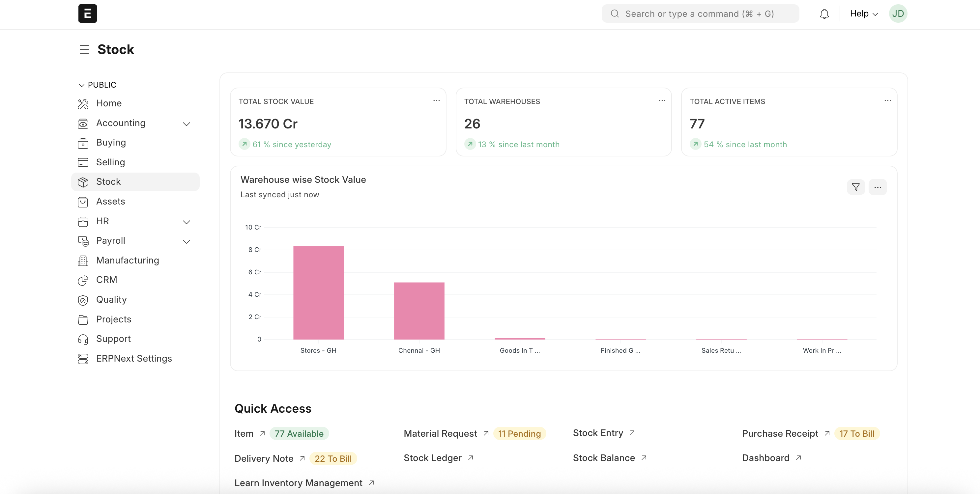Go to ERPNext Settings from the sidebar

click(133, 358)
